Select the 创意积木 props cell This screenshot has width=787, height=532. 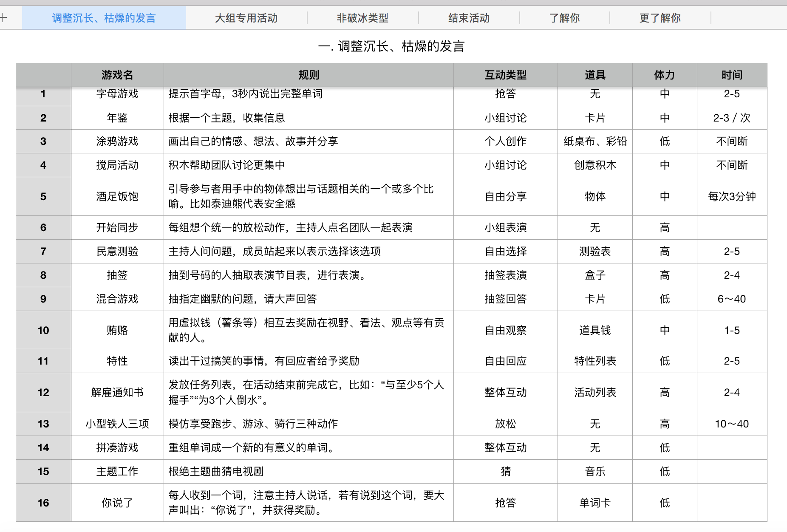[595, 165]
